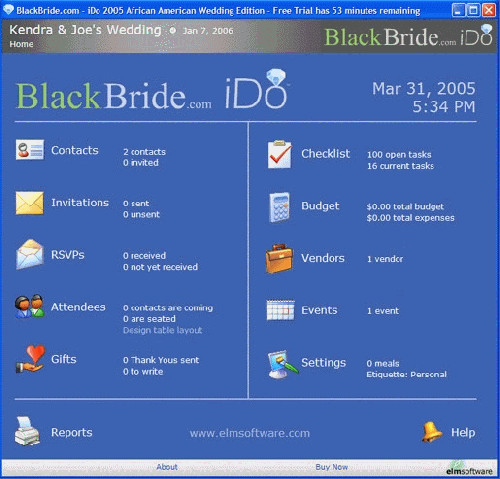Image resolution: width=500 pixels, height=479 pixels.
Task: Open the Contacts card icon
Action: tap(30, 149)
